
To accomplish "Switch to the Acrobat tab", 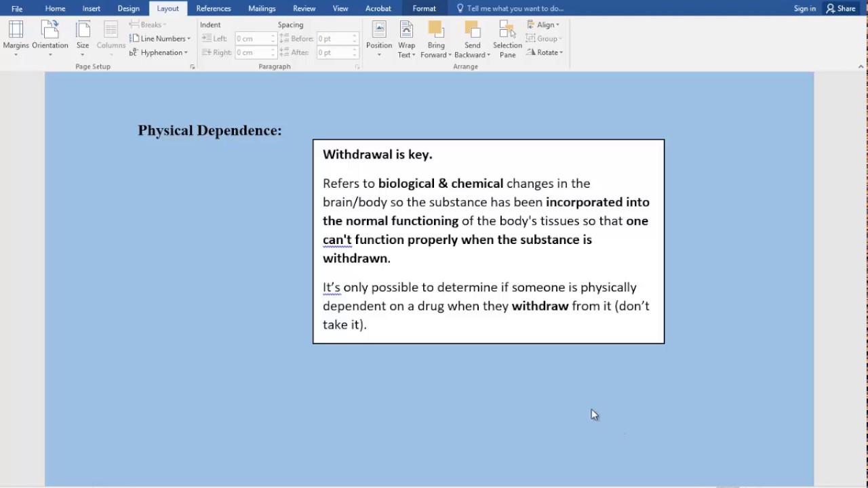I will click(x=378, y=8).
